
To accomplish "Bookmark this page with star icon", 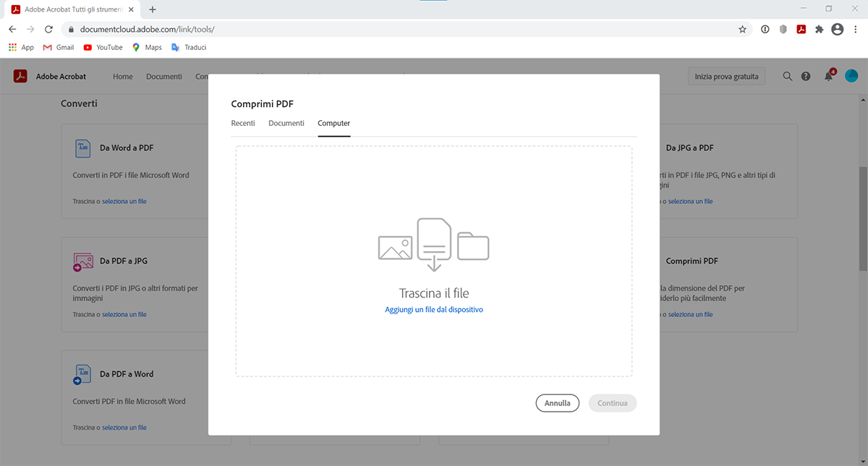I will pos(742,30).
